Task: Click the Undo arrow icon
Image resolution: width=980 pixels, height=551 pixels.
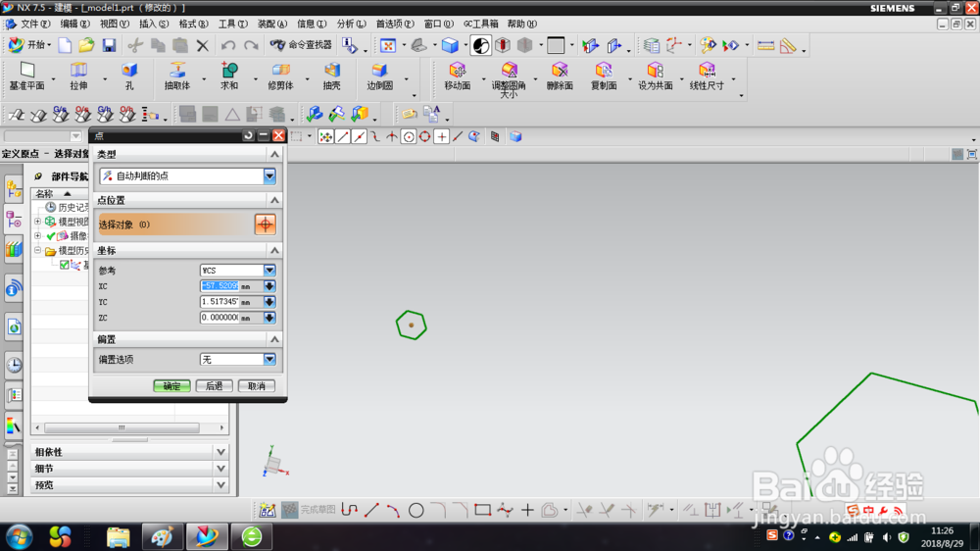Action: point(228,45)
